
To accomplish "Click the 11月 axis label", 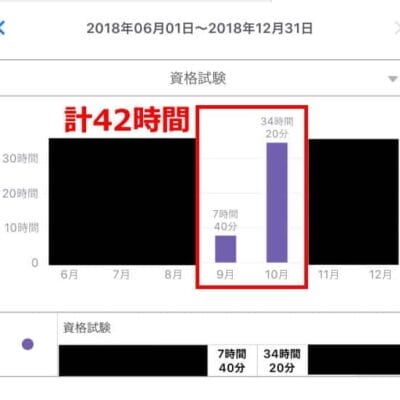I will coord(328,275).
